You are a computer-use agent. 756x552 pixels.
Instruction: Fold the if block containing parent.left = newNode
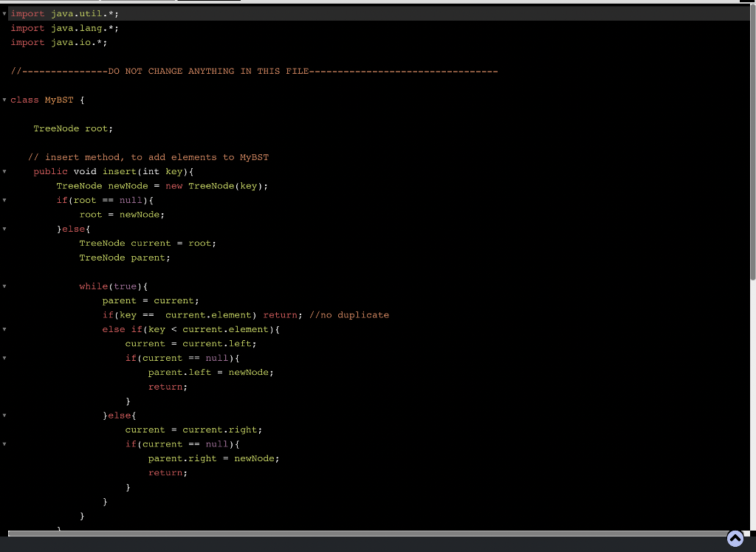4,358
